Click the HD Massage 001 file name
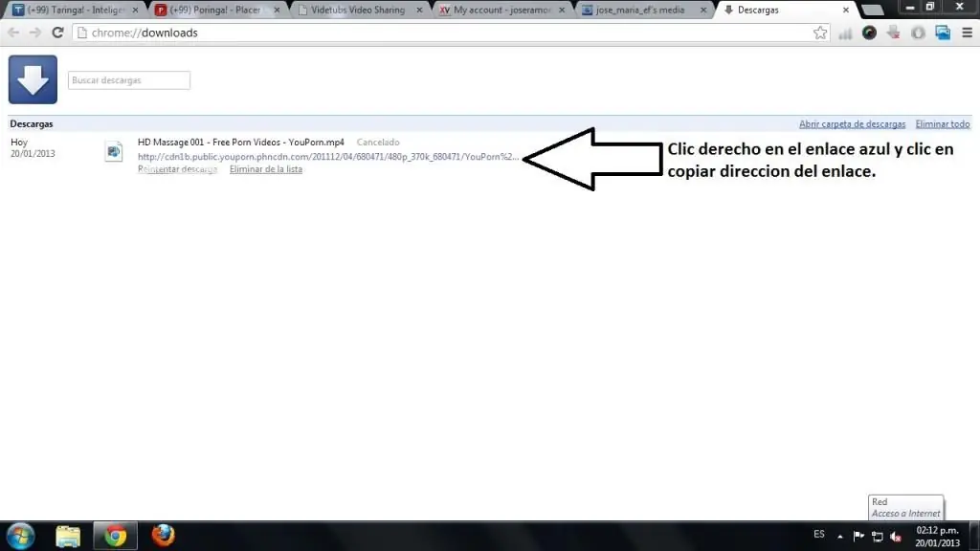Viewport: 980px width, 551px height. pos(240,143)
